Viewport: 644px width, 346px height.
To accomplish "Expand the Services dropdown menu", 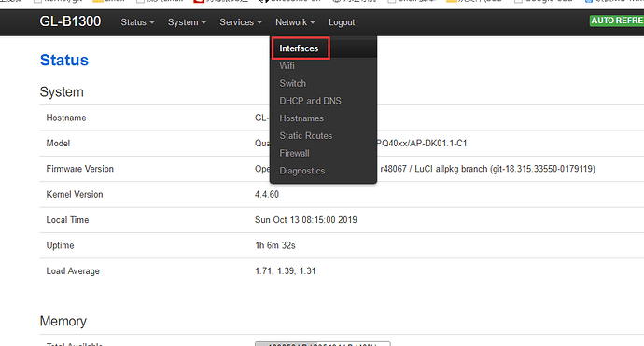I will click(241, 22).
